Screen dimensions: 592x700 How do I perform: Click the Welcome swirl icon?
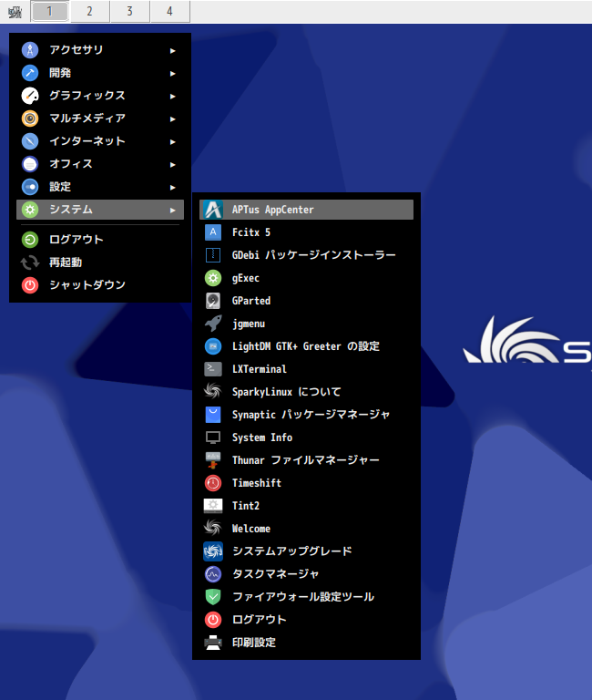(x=213, y=528)
